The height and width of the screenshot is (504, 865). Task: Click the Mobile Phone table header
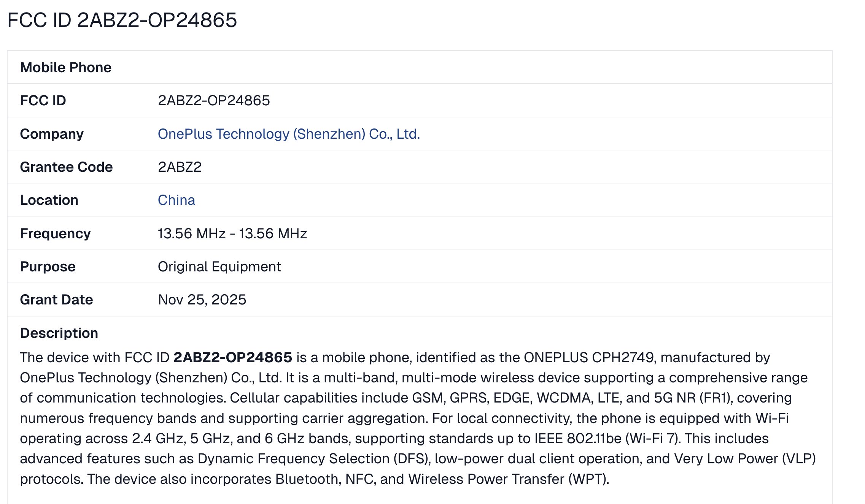[66, 67]
